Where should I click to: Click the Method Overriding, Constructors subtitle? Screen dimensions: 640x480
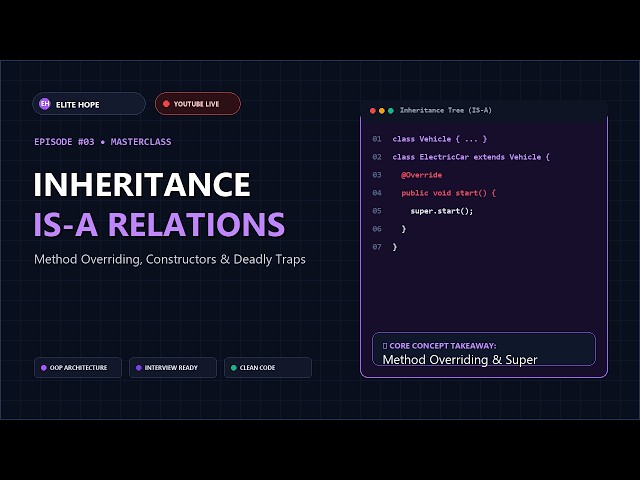tap(170, 259)
